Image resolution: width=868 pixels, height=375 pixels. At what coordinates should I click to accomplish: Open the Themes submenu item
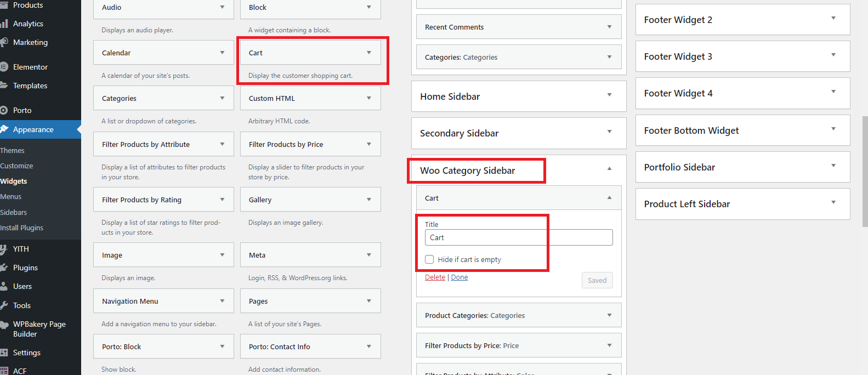[x=13, y=150]
